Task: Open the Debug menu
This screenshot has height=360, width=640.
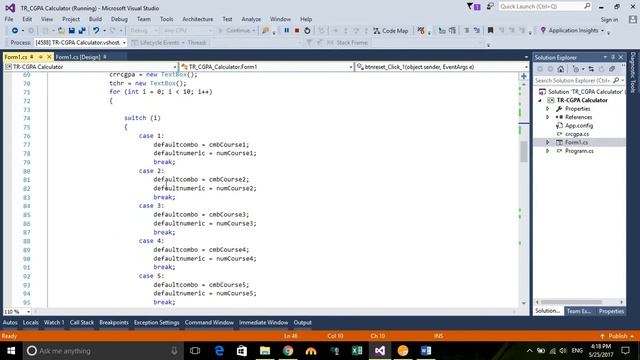Action: click(x=119, y=19)
